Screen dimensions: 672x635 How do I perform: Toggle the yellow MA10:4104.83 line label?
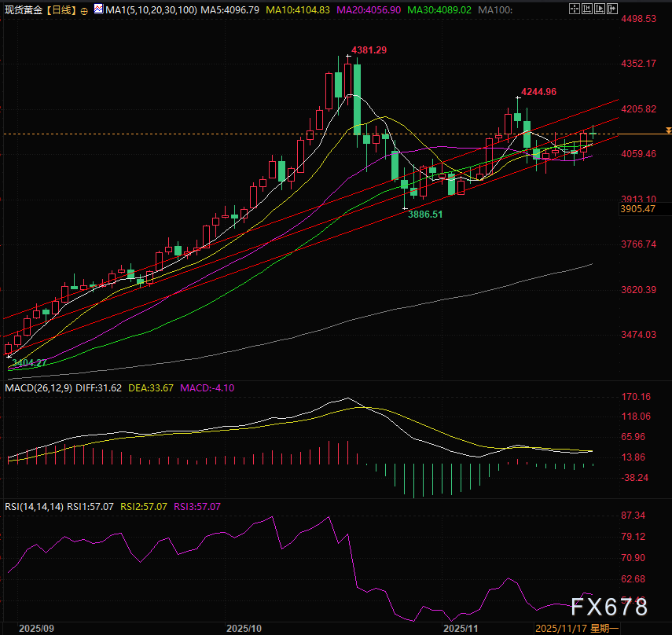tap(296, 10)
